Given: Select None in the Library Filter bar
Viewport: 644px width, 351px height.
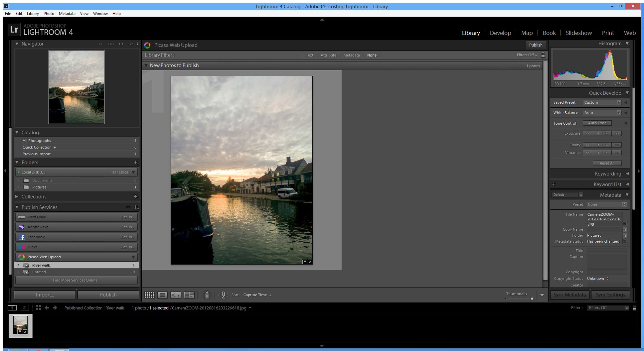Looking at the screenshot, I should click(372, 55).
